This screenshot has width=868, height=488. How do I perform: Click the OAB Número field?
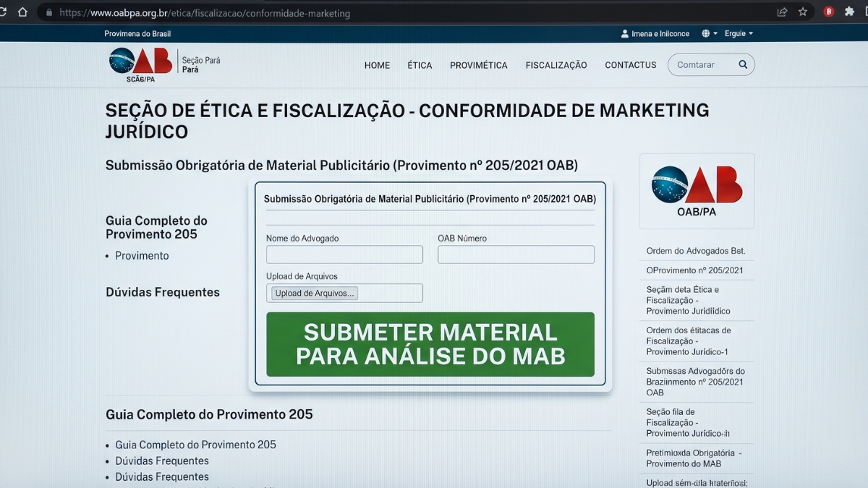point(516,254)
